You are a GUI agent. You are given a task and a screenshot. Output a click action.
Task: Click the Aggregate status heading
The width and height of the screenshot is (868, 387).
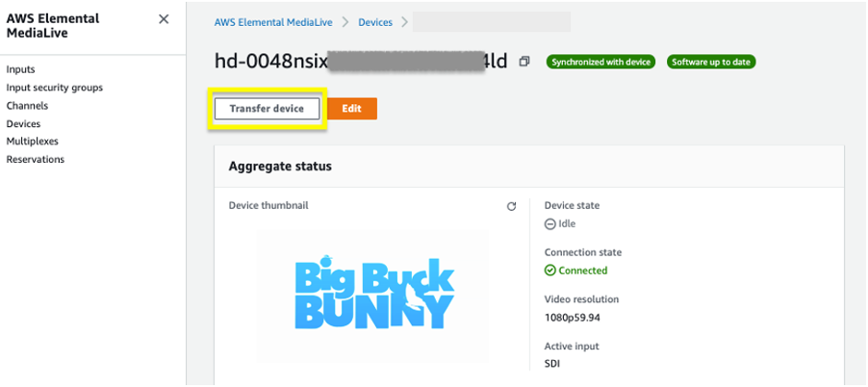pos(280,167)
